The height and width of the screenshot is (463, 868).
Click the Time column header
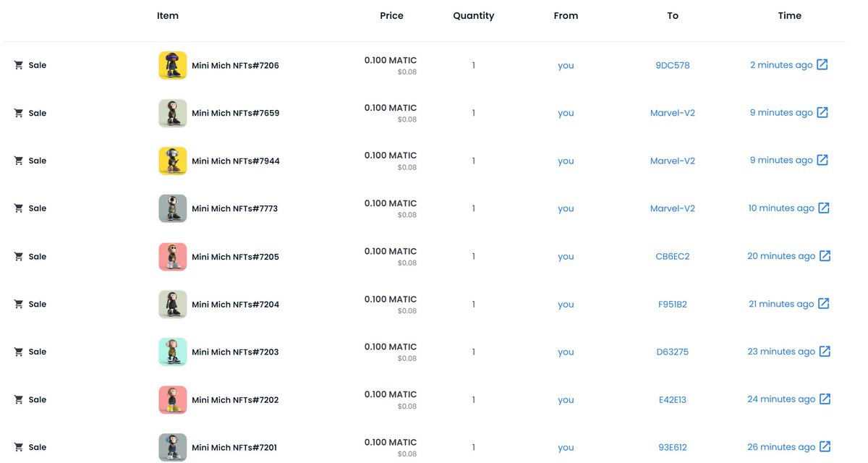click(x=790, y=15)
